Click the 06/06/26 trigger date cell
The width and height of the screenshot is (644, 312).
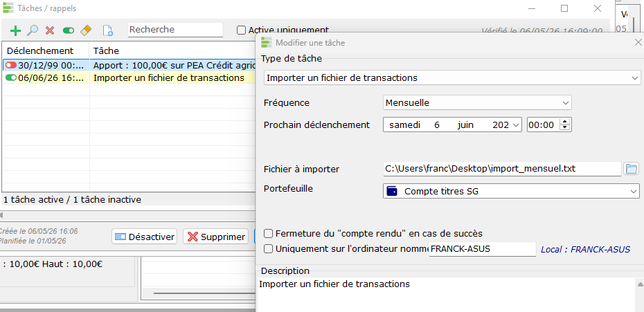tap(46, 77)
